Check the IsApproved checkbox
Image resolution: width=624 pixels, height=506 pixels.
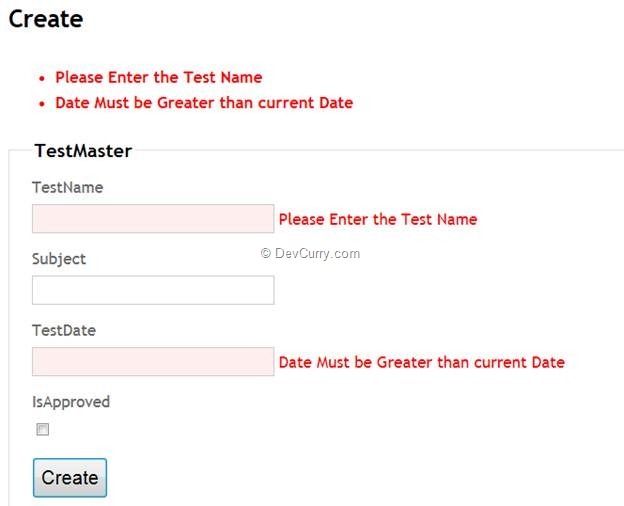point(43,430)
